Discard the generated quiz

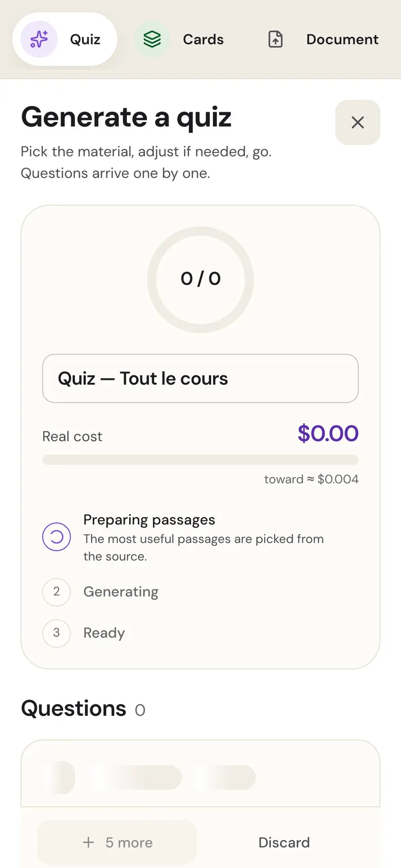click(x=284, y=842)
